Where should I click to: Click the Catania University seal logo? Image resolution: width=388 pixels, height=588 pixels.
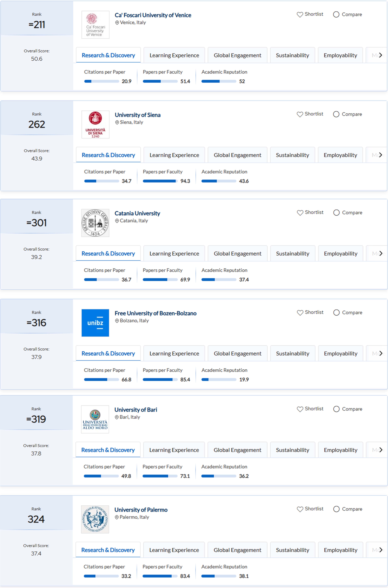pos(95,223)
